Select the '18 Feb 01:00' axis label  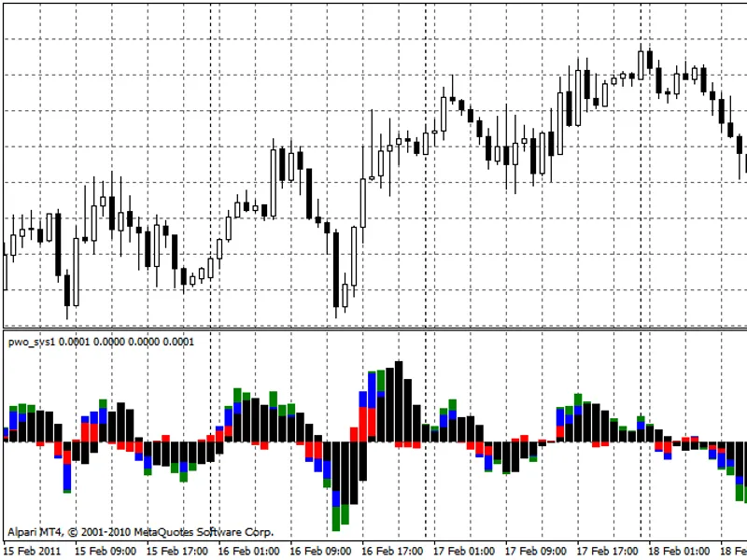(x=679, y=552)
